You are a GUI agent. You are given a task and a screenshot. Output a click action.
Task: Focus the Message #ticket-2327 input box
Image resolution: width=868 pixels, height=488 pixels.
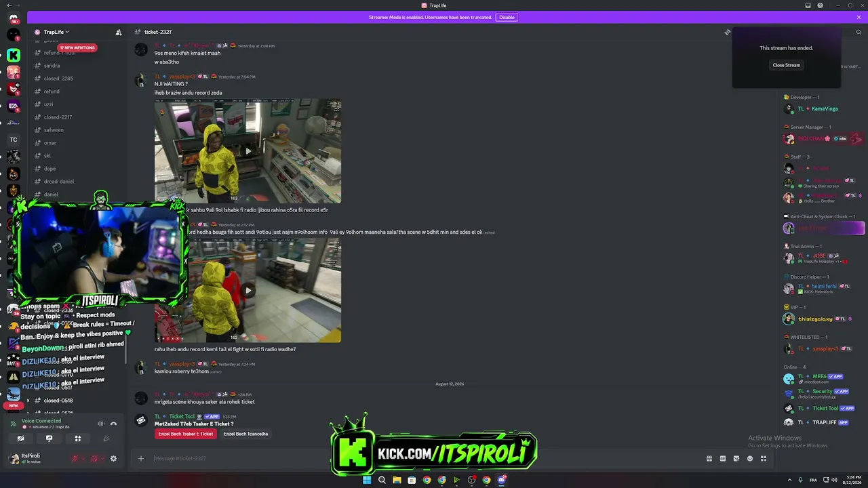pyautogui.click(x=427, y=458)
